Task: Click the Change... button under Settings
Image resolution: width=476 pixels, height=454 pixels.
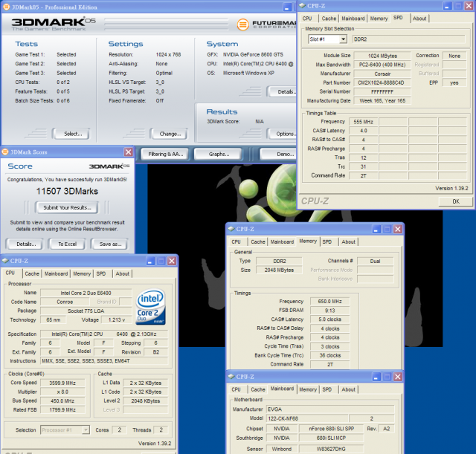Action: tap(169, 134)
